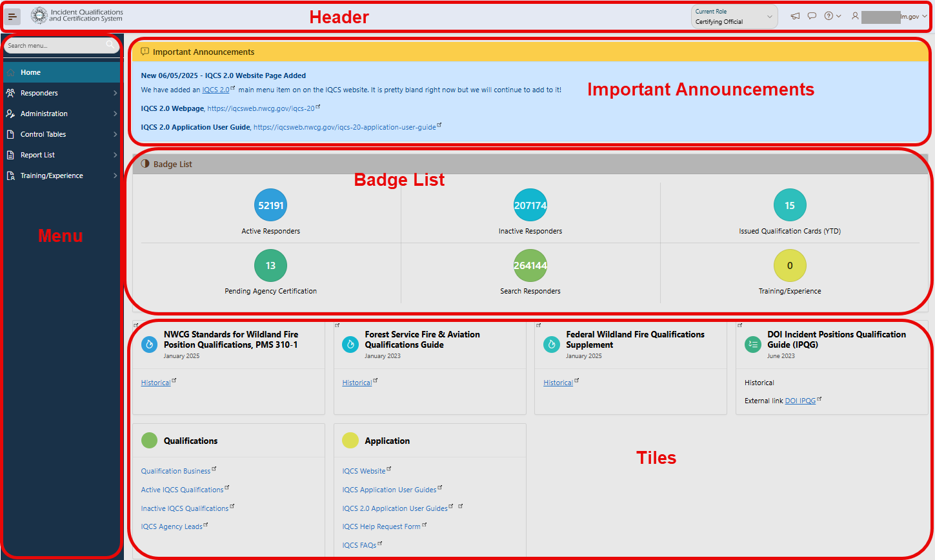Viewport: 935px width, 560px height.
Task: Expand the Control Tables submenu chevron
Action: point(116,134)
